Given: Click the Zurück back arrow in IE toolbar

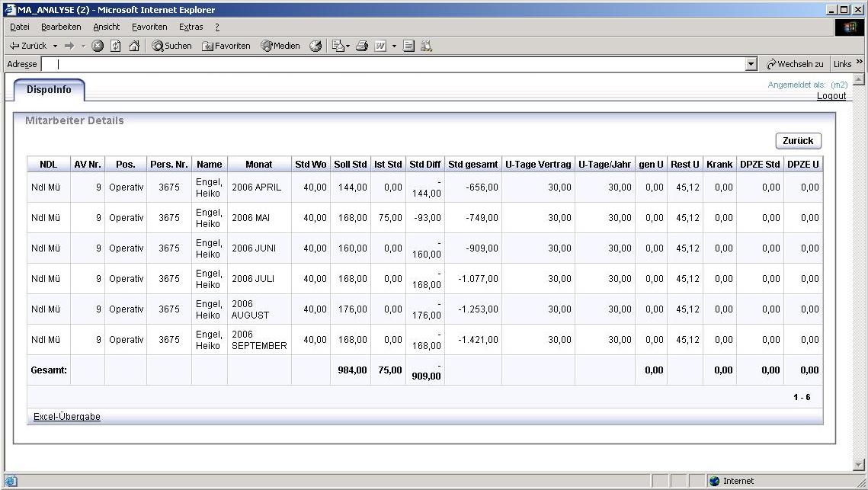Looking at the screenshot, I should 27,46.
